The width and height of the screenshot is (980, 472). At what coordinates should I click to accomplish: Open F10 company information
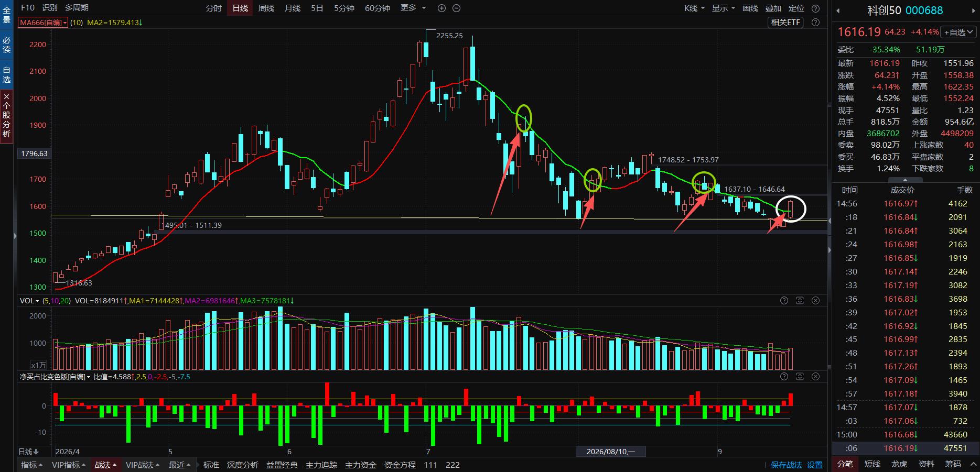click(28, 8)
